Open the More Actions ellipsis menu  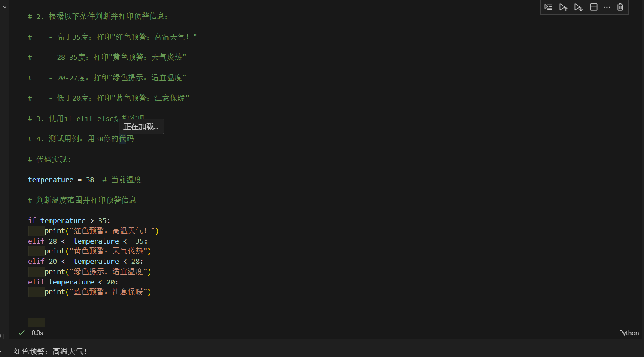607,7
